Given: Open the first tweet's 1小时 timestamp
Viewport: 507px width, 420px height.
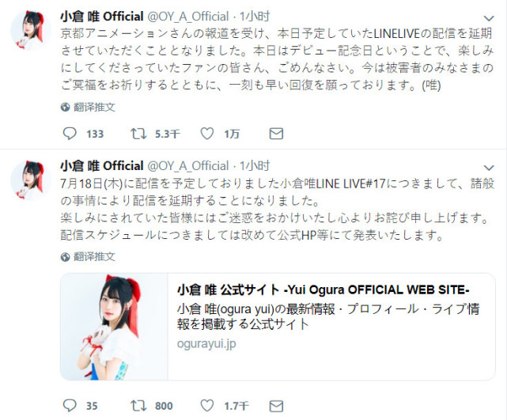Looking at the screenshot, I should tap(255, 17).
